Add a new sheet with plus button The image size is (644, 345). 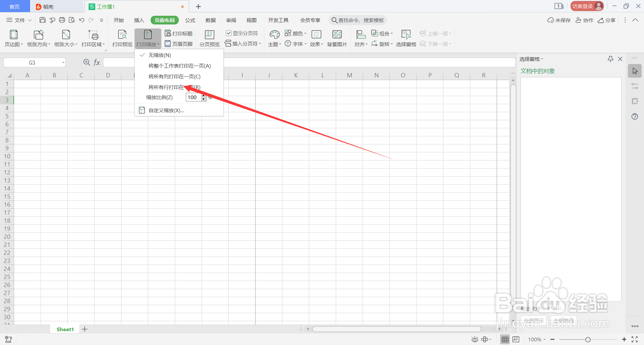[x=85, y=329]
